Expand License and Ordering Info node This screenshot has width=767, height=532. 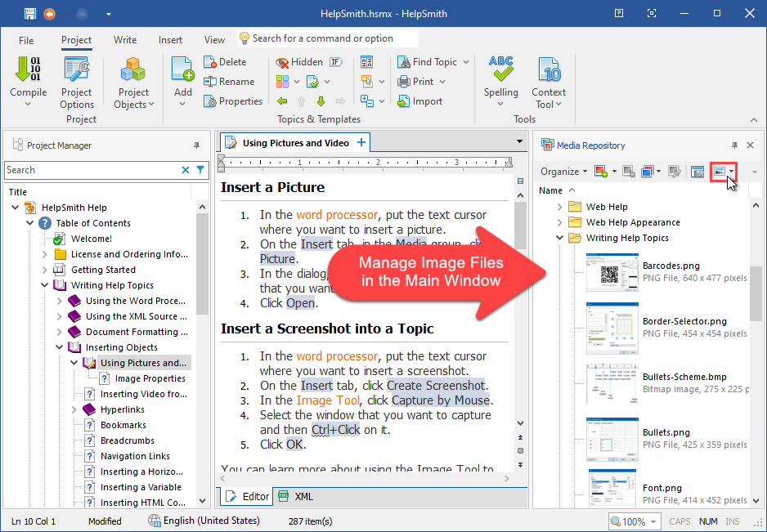(44, 254)
